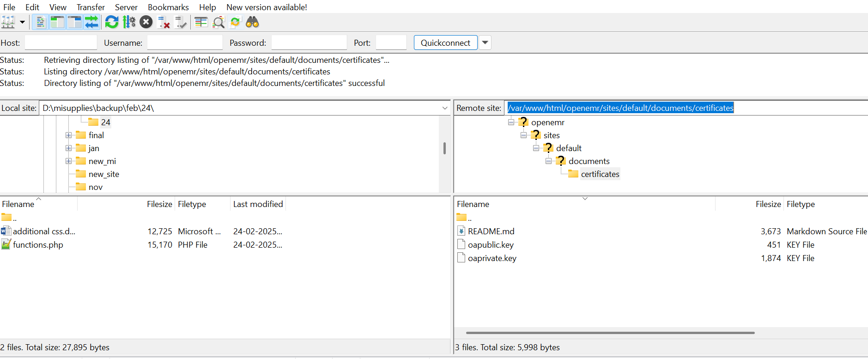Collapse the remote documents folder
The height and width of the screenshot is (359, 868).
549,161
